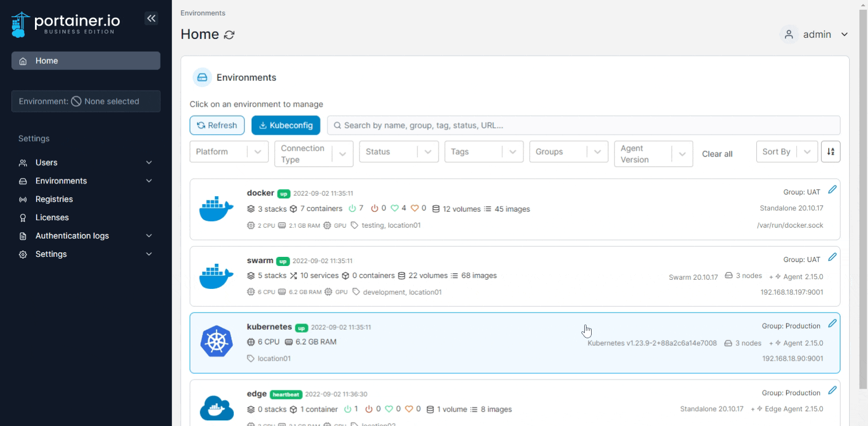This screenshot has width=868, height=426.
Task: Go to Home in the sidebar
Action: pyautogui.click(x=86, y=61)
